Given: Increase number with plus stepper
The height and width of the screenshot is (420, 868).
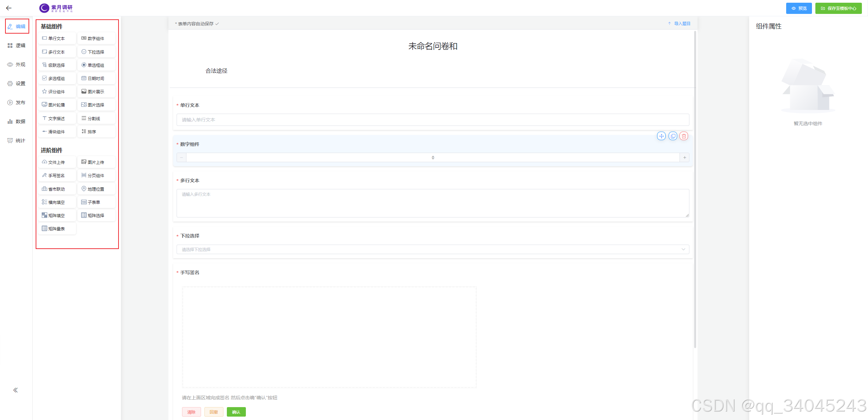Looking at the screenshot, I should 684,157.
